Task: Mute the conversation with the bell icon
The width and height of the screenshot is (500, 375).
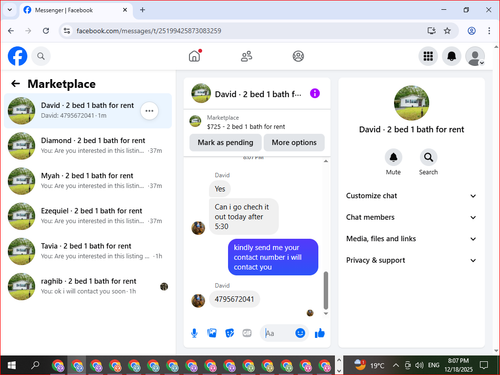Action: [393, 157]
